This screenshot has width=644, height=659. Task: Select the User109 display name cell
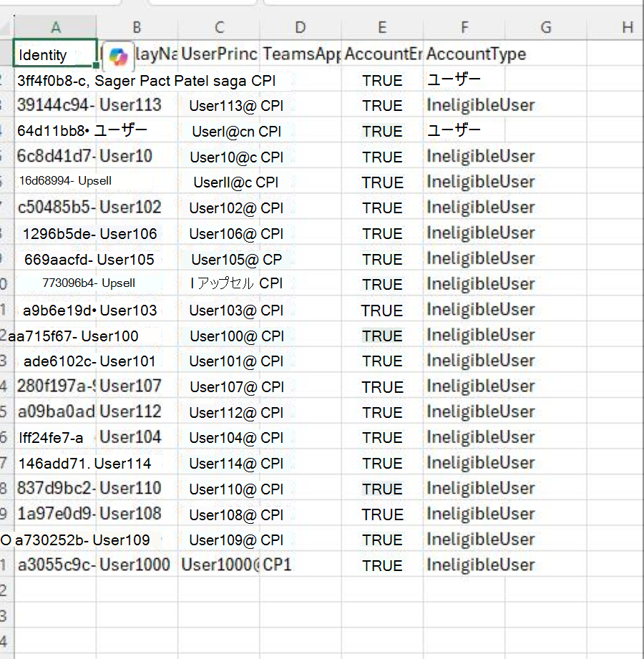[x=137, y=540]
